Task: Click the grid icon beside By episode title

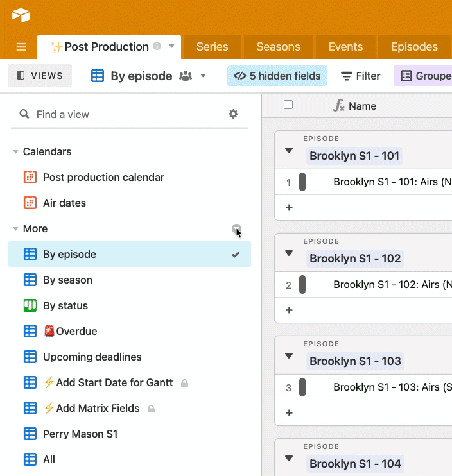Action: [98, 76]
